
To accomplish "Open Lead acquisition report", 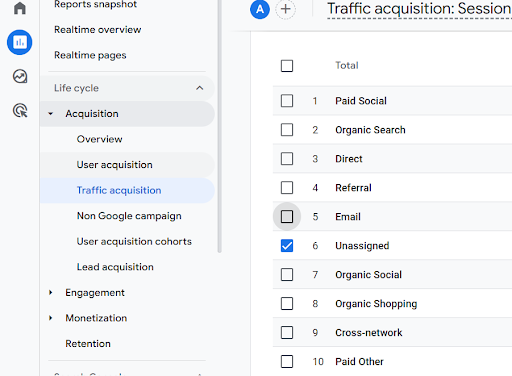I will click(x=115, y=267).
